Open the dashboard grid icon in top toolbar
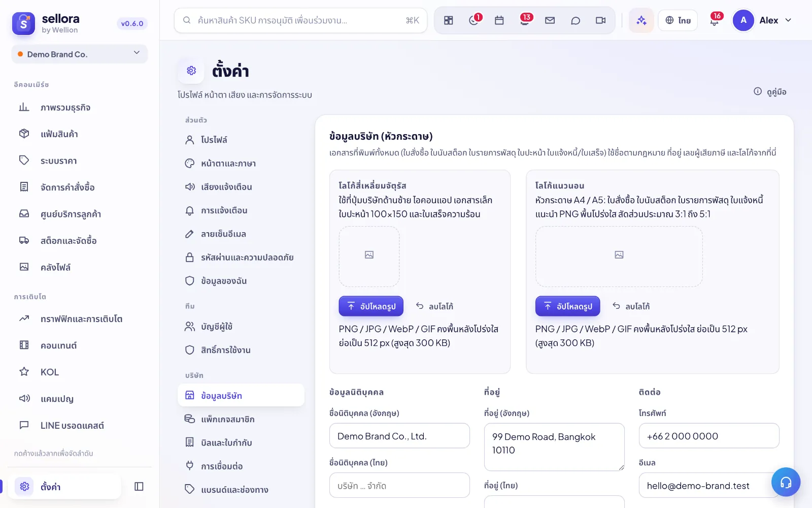The width and height of the screenshot is (812, 508). coord(448,20)
